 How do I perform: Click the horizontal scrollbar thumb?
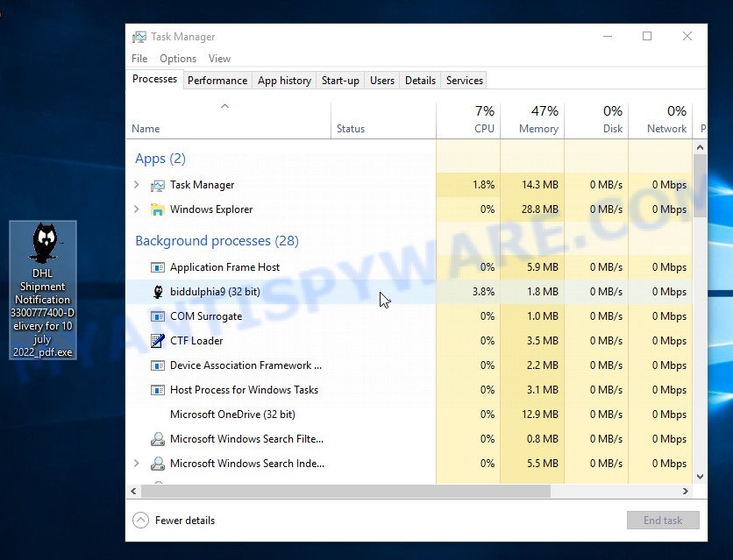(x=346, y=491)
